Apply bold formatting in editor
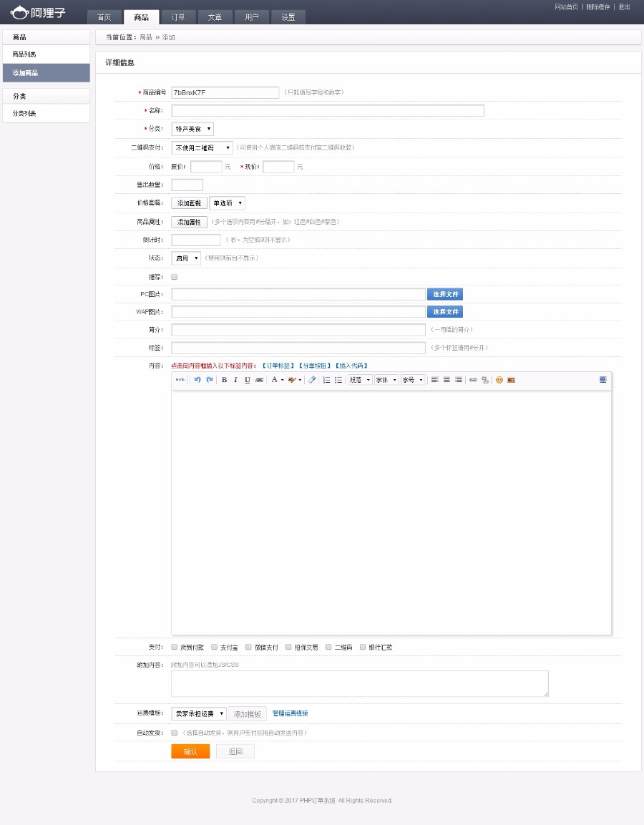The image size is (644, 825). click(x=224, y=380)
